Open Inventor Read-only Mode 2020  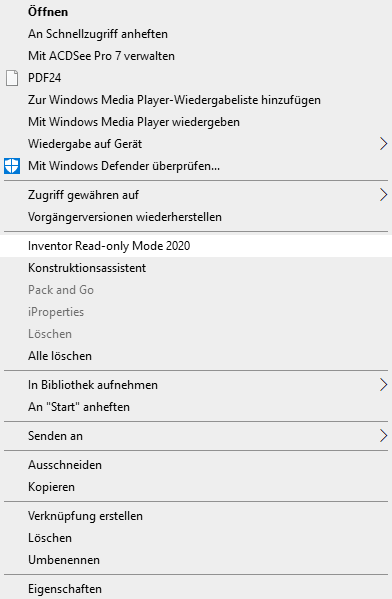tap(196, 246)
